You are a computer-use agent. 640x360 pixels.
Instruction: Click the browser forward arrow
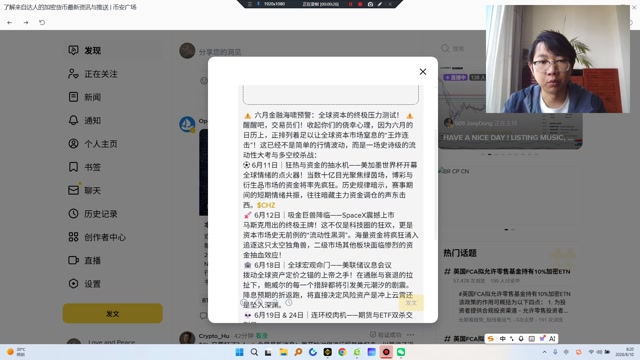26,22
